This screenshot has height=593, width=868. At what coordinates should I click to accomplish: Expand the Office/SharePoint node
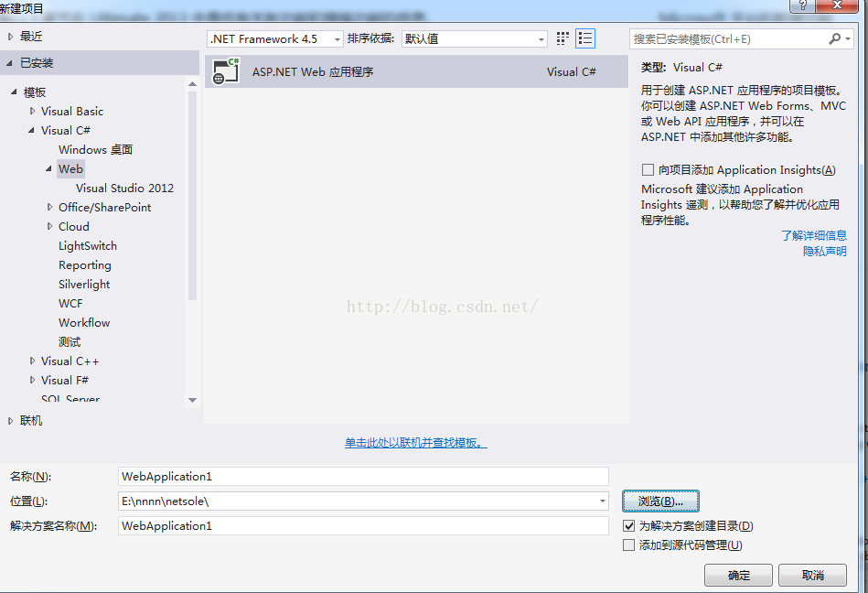49,207
